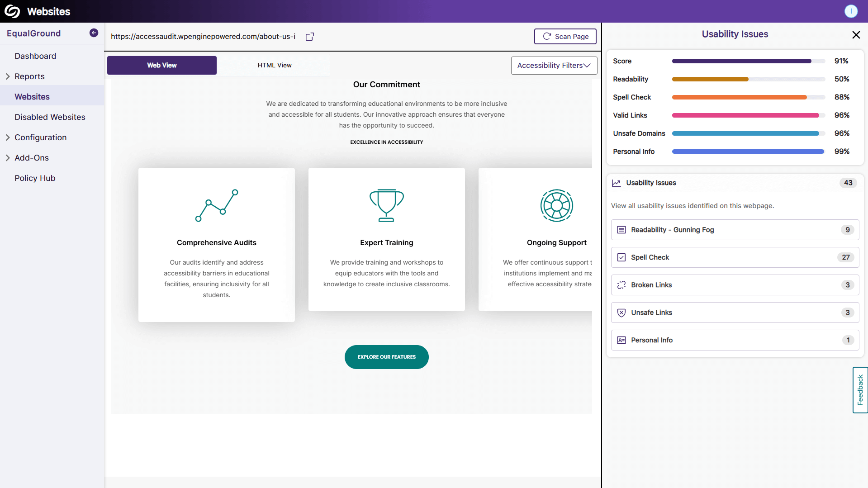Click the Personal Info card icon
The image size is (868, 488).
point(621,340)
